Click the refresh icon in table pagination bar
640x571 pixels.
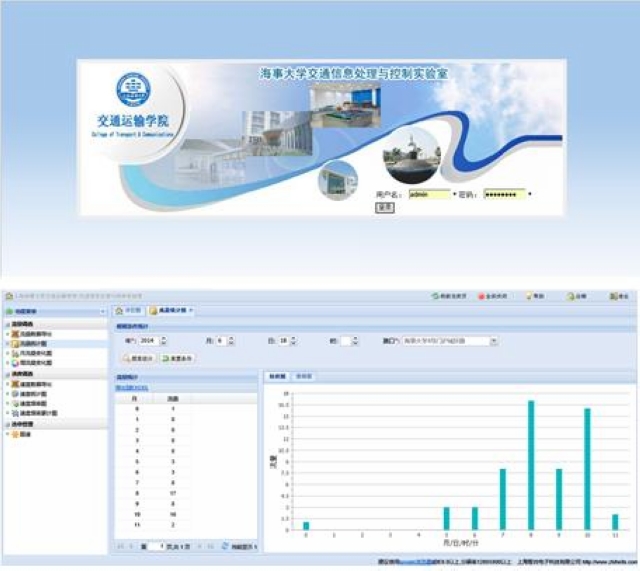[x=226, y=547]
